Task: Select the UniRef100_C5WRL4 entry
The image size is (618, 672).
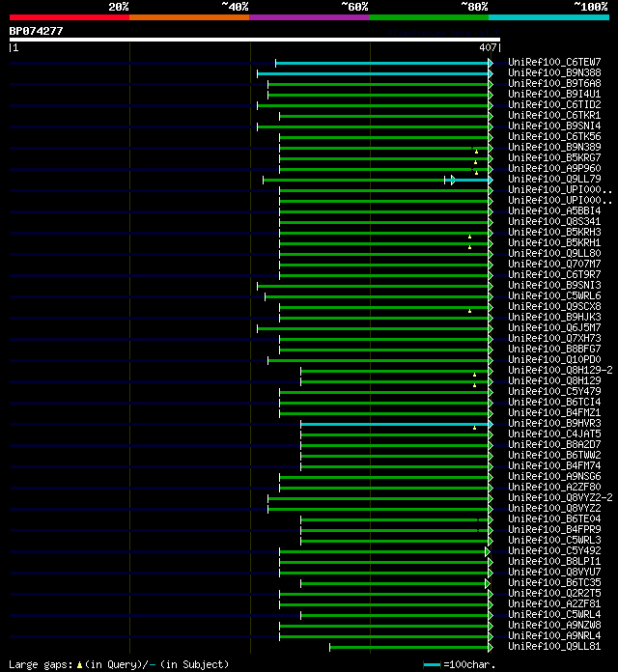Action: click(554, 614)
